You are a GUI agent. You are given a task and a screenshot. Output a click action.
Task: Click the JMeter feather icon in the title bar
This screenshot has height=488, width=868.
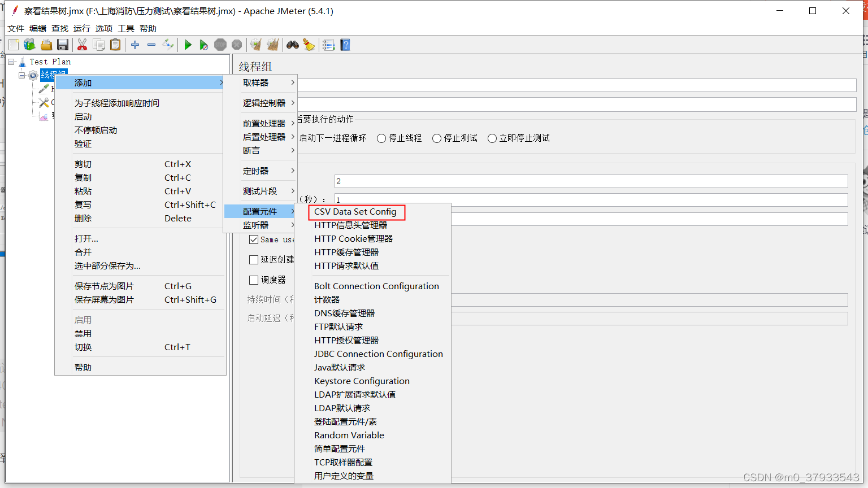(x=15, y=11)
